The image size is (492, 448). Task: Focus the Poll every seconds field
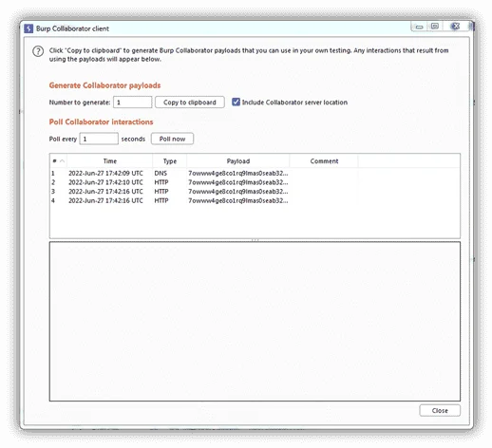99,139
